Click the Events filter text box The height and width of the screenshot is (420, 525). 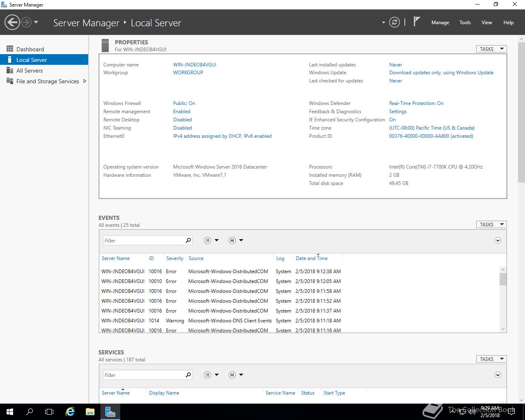[143, 240]
